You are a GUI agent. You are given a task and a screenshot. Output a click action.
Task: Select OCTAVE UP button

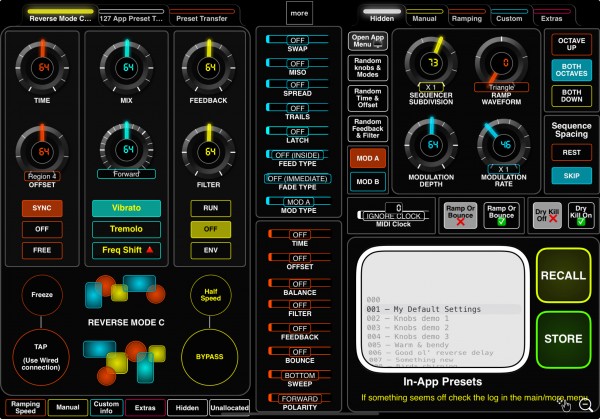coord(571,44)
